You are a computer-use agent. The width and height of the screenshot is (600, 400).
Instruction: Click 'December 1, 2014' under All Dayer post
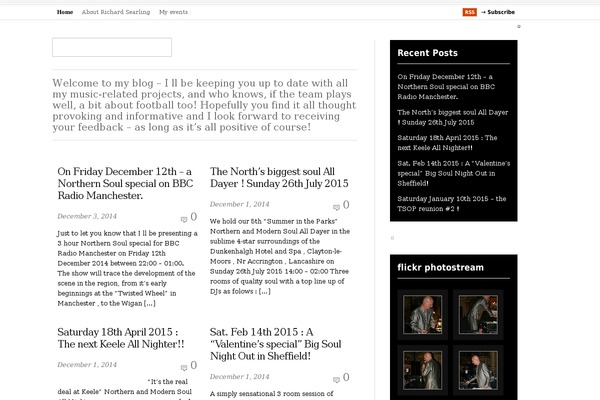(x=240, y=204)
